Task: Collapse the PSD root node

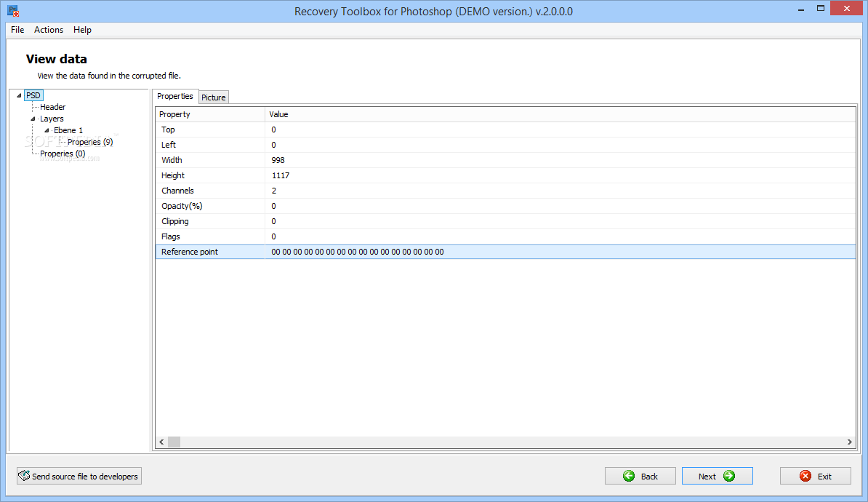Action: click(x=19, y=95)
